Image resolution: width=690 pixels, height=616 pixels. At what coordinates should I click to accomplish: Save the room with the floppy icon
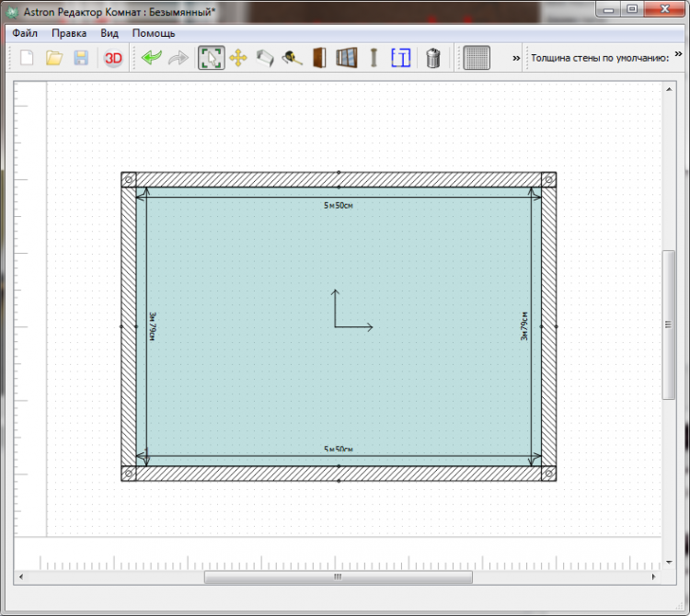[81, 58]
